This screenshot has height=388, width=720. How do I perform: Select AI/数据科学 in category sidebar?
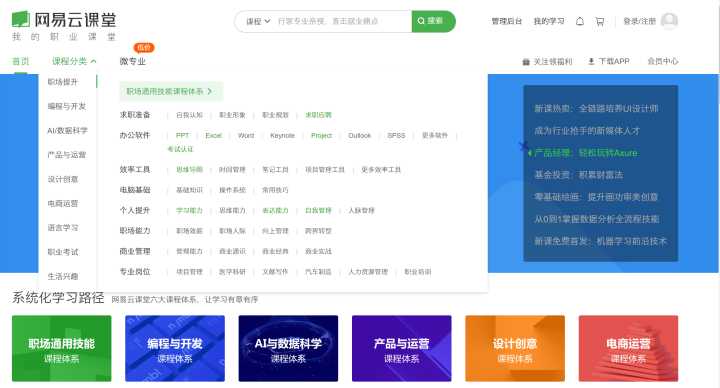(67, 130)
